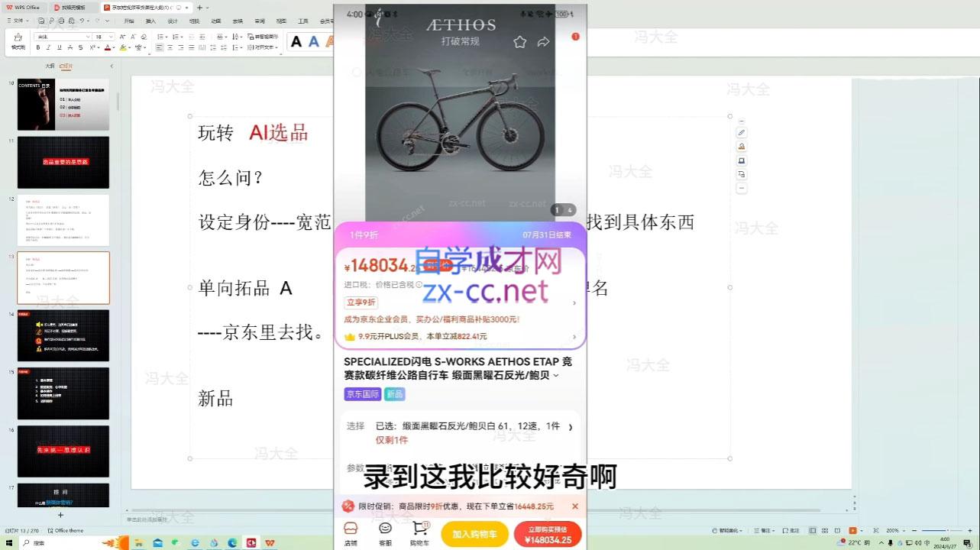
Task: Tap the 新品 tag under product title
Action: tap(394, 394)
